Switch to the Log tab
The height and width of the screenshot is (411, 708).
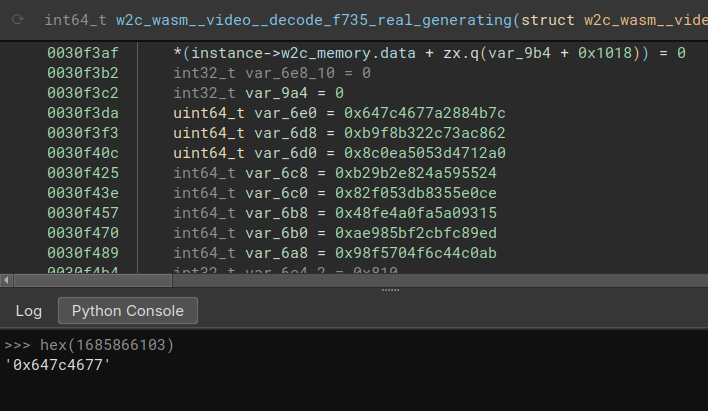(x=28, y=311)
